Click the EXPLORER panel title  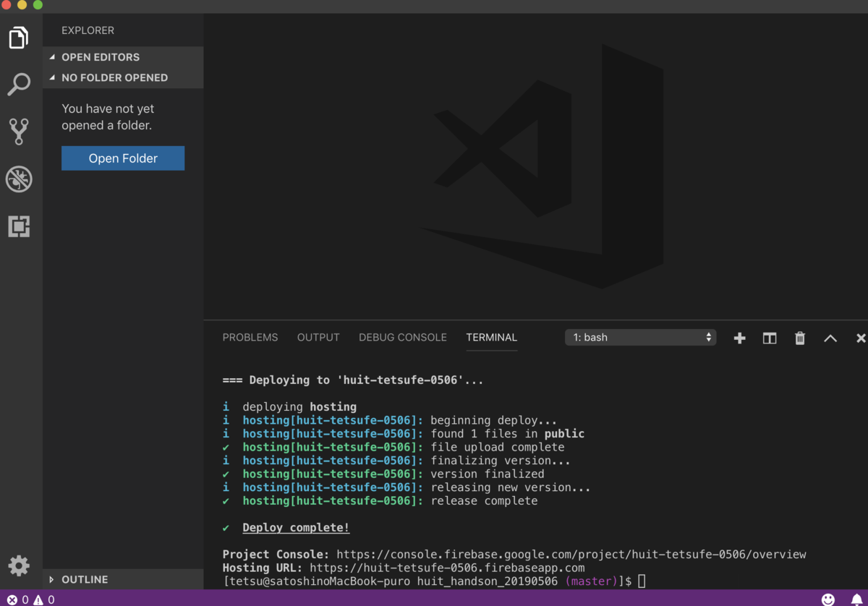coord(88,30)
